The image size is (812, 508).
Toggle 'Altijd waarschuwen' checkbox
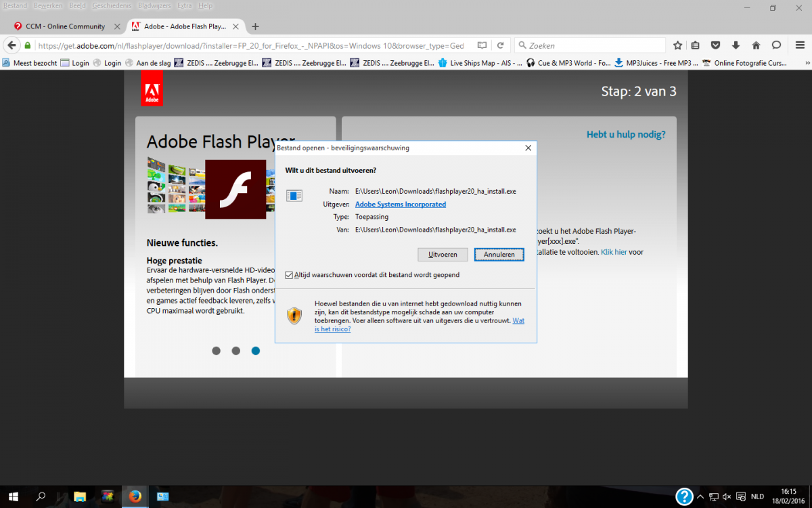click(x=289, y=275)
